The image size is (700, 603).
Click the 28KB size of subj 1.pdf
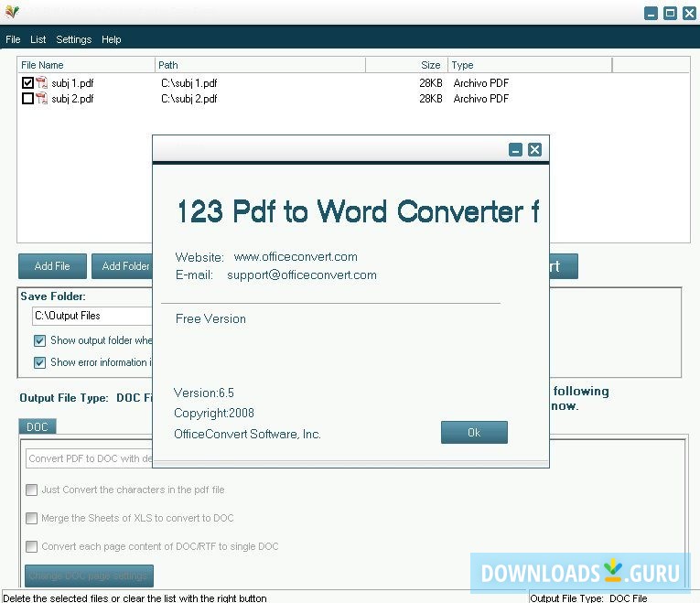[x=431, y=83]
